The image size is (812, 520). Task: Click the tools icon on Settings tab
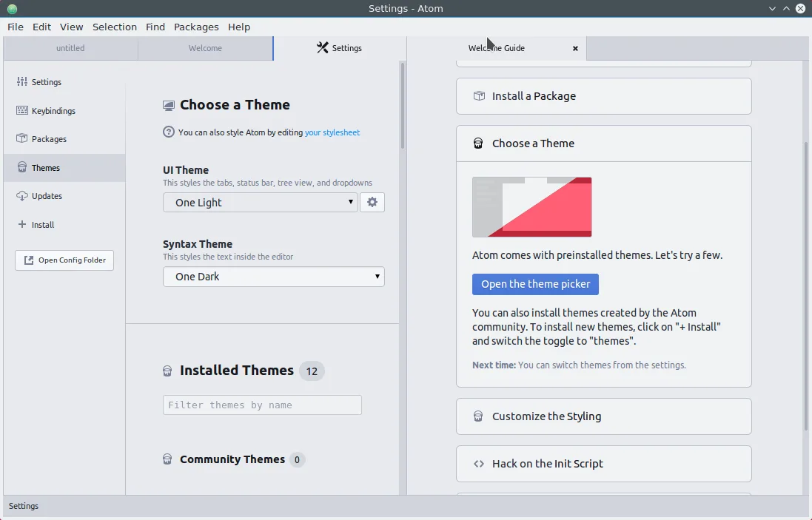coord(323,47)
